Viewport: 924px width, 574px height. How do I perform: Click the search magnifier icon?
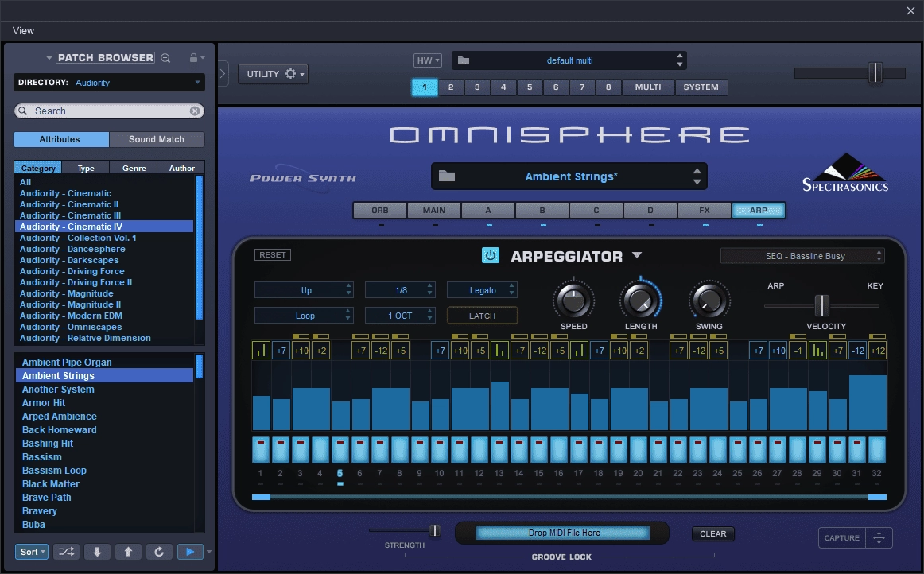[23, 111]
